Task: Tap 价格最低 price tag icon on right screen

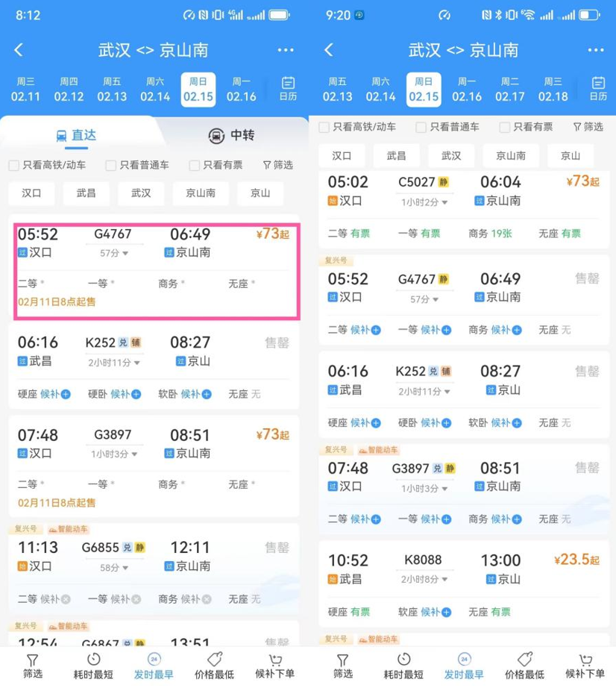Action: pyautogui.click(x=524, y=659)
